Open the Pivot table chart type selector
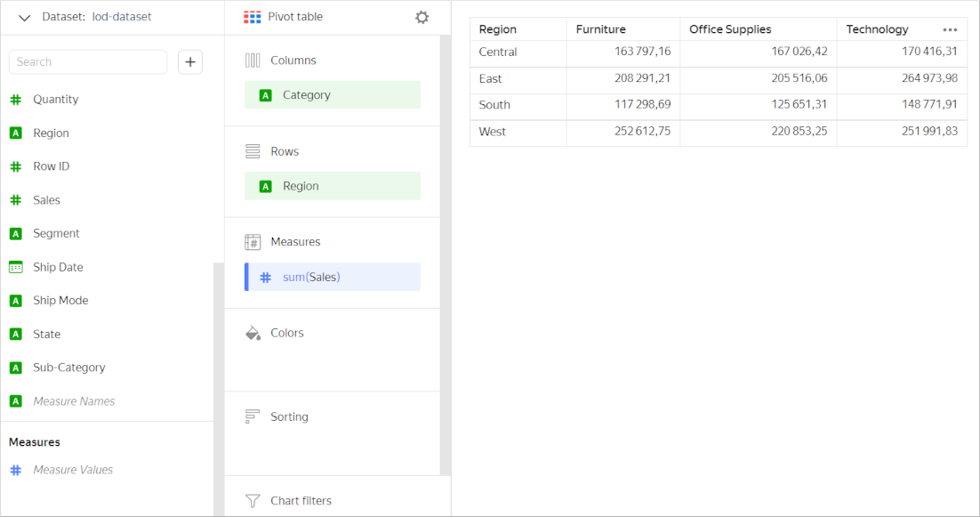 point(285,17)
